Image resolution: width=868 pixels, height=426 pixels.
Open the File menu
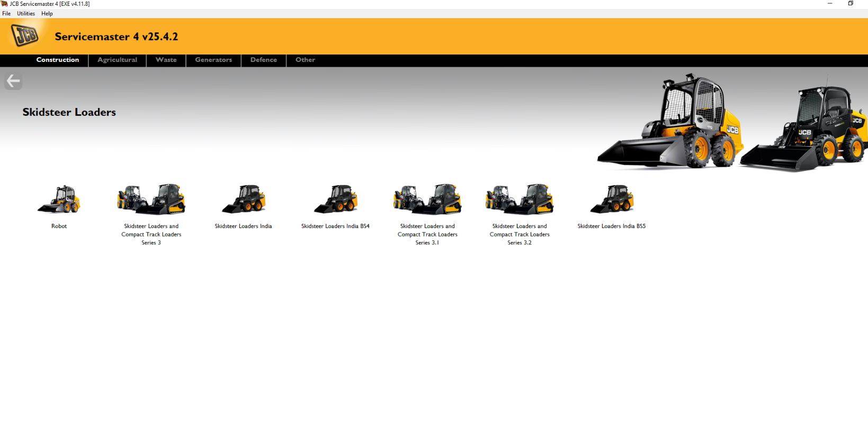coord(6,14)
